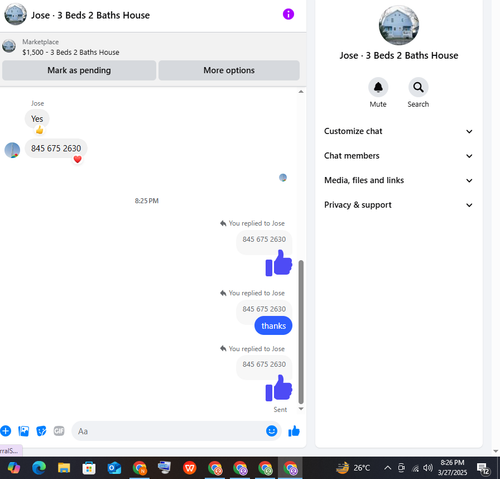
Task: Click More options button
Action: tap(229, 70)
